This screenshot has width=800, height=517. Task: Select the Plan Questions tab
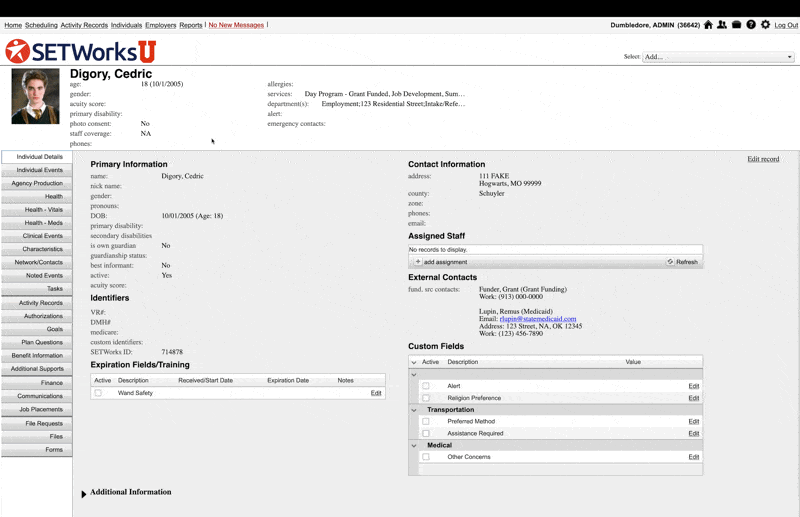pyautogui.click(x=37, y=342)
